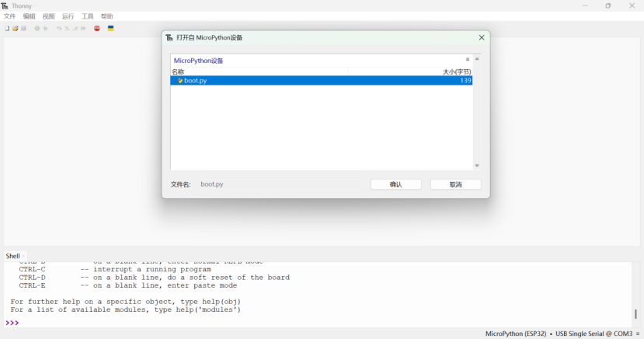This screenshot has height=339, width=644.
Task: Open the 帮助 menu
Action: pos(106,16)
